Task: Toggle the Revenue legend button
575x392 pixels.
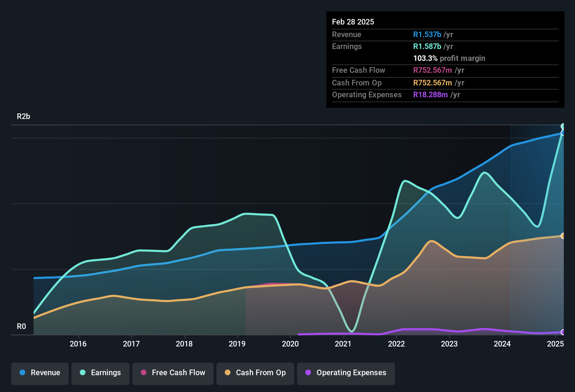Action: (x=40, y=374)
